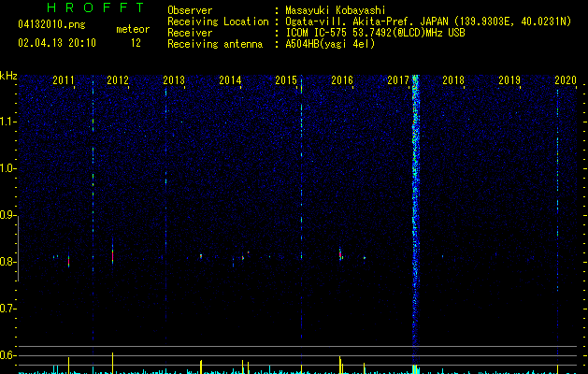Click the Ogata-vill. Akita-Pref. JAPAN location text
Viewport: 588px width, 374px height.
428,22
